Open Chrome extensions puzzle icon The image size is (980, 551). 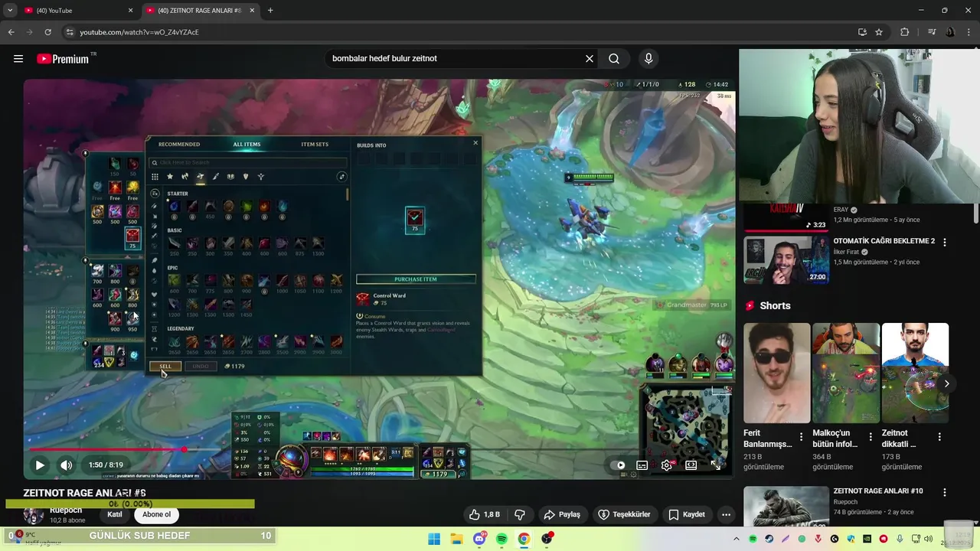pos(905,32)
